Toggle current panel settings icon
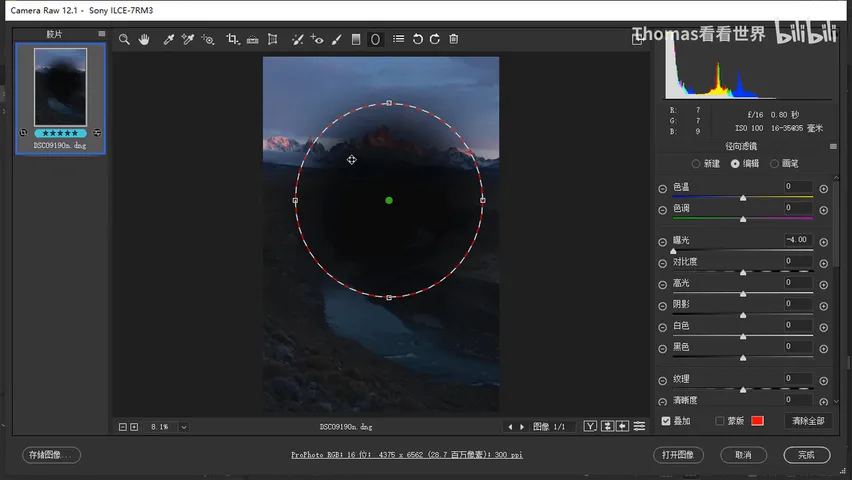The width and height of the screenshot is (852, 480). [640, 426]
